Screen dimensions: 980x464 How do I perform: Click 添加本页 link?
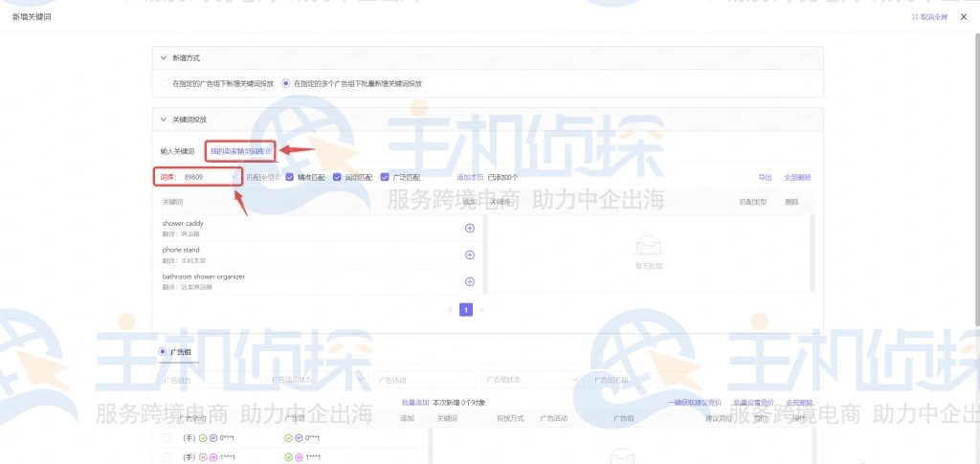click(x=470, y=177)
